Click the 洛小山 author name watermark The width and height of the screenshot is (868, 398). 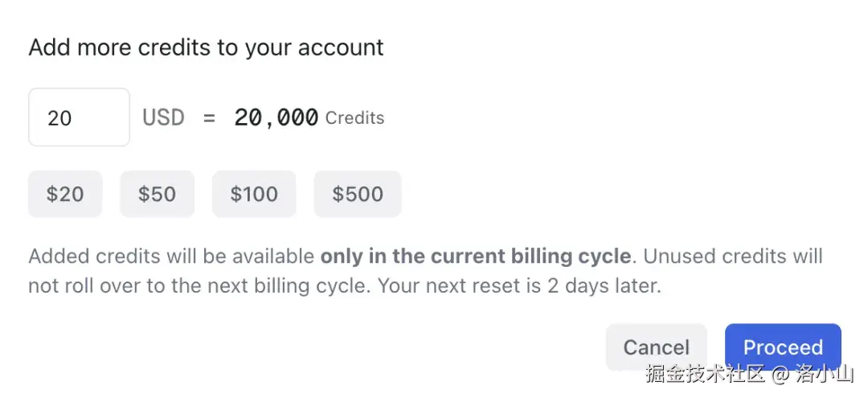coord(825,374)
